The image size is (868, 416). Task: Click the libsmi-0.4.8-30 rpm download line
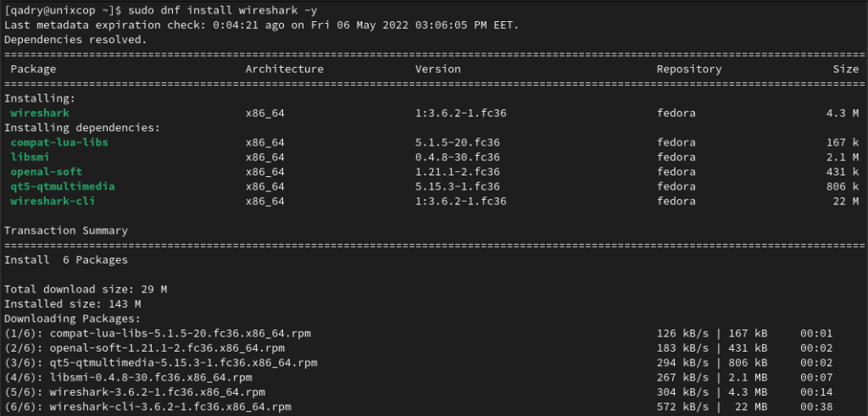pos(419,377)
